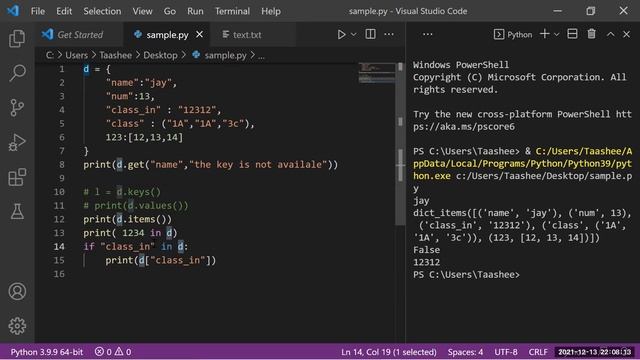Open the File menu
This screenshot has height=360, width=640.
[x=38, y=11]
